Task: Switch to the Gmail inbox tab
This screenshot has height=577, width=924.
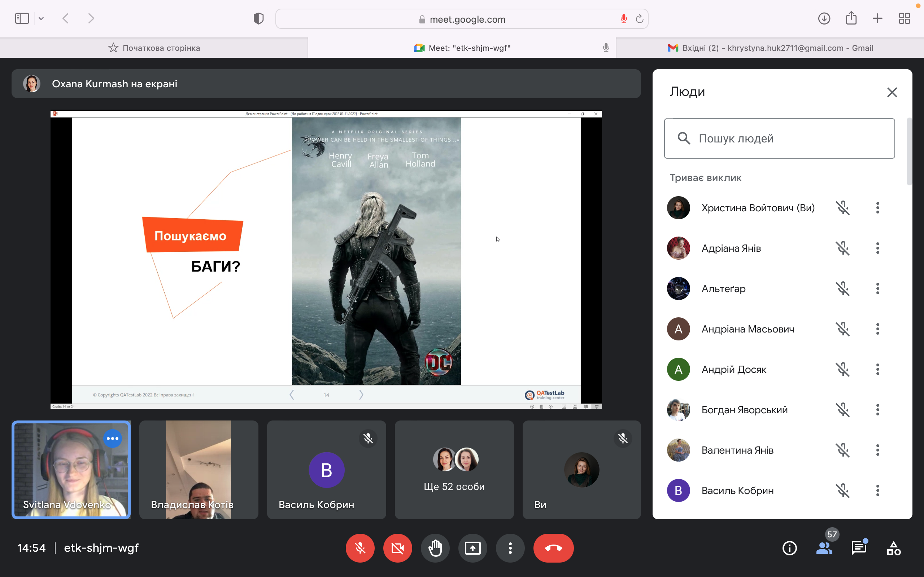Action: point(770,48)
